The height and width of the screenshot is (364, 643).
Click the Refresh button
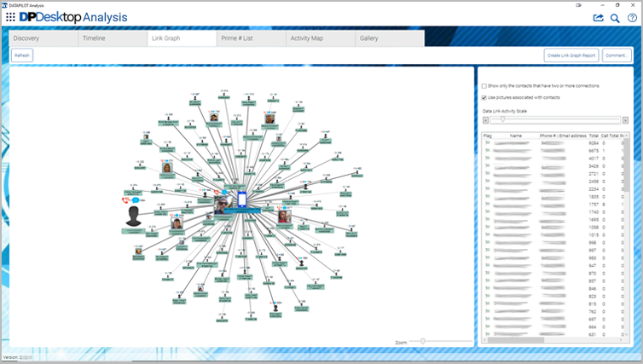tap(22, 55)
